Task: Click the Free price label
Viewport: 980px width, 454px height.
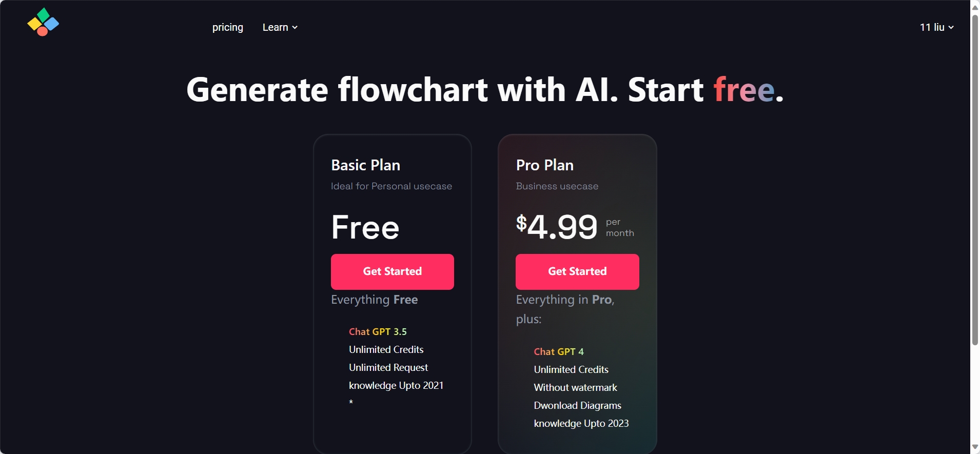Action: tap(365, 227)
